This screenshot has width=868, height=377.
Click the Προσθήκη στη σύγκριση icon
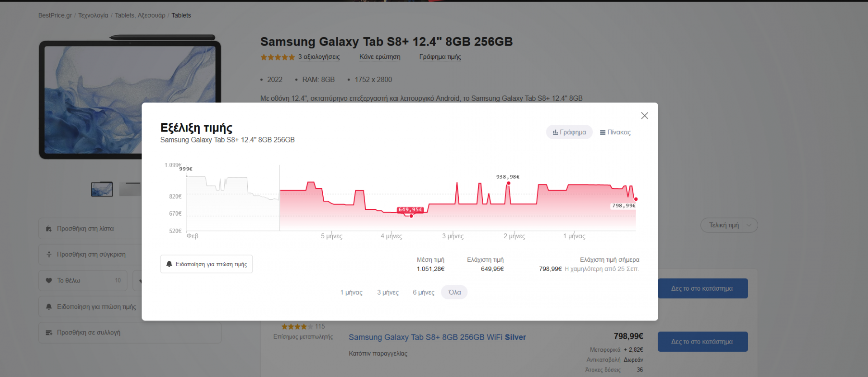pos(49,254)
